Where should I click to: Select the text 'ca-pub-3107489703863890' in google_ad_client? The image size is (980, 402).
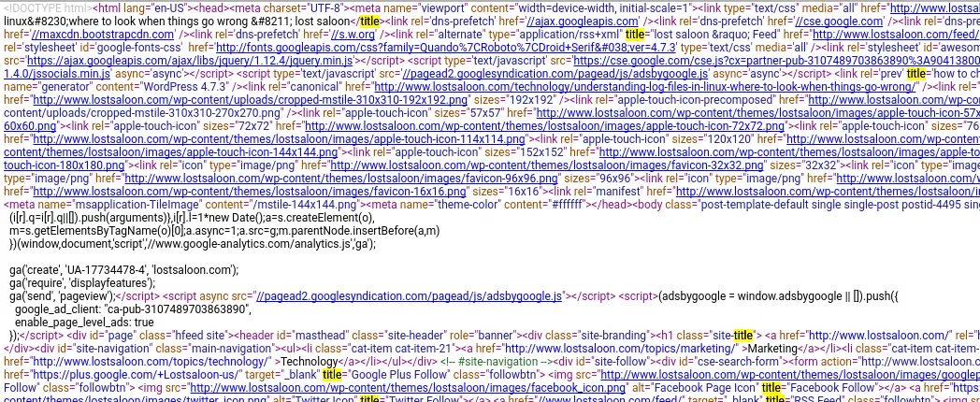pos(177,310)
